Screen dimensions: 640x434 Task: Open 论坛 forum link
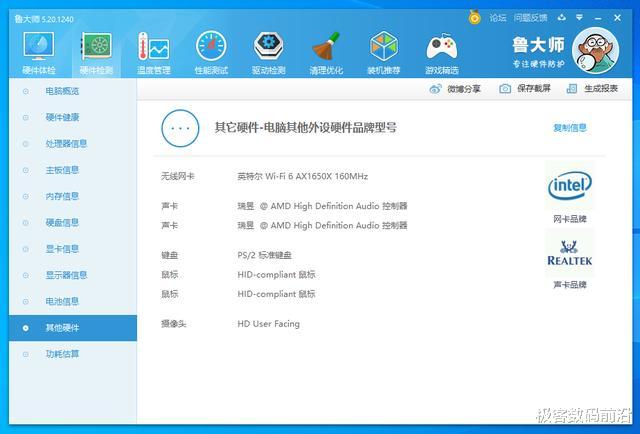click(498, 18)
